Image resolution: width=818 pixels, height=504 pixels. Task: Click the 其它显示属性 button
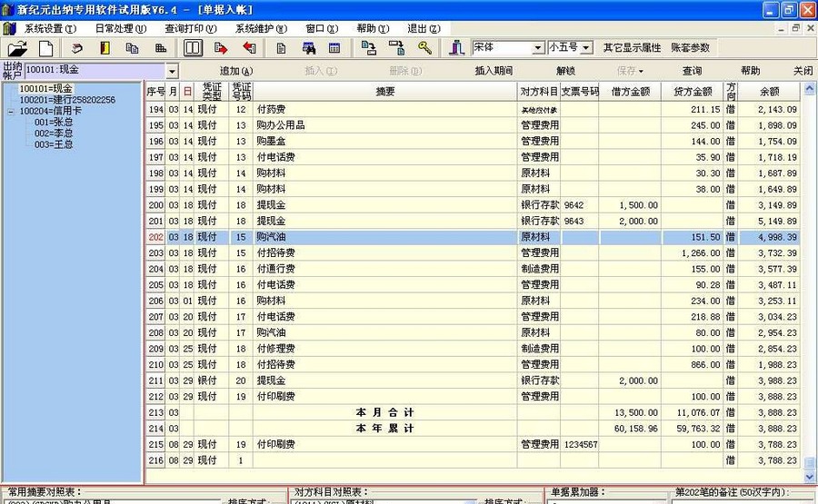632,48
